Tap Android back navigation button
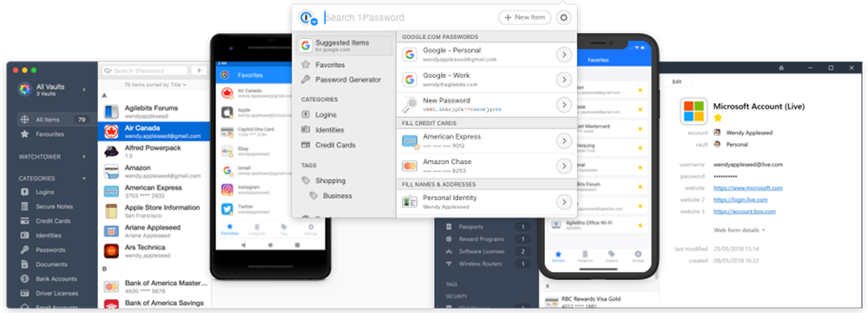Screen dimensions: 868x313 click(243, 245)
